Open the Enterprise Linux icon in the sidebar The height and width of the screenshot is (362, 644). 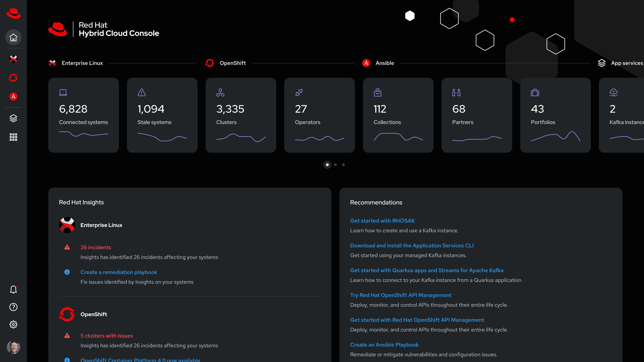point(13,59)
